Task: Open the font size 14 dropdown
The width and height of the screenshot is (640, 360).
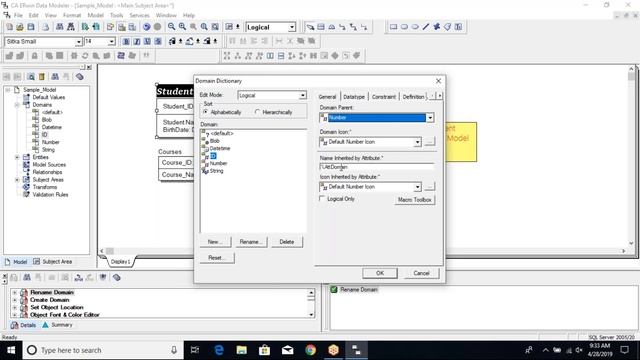Action: coord(111,42)
